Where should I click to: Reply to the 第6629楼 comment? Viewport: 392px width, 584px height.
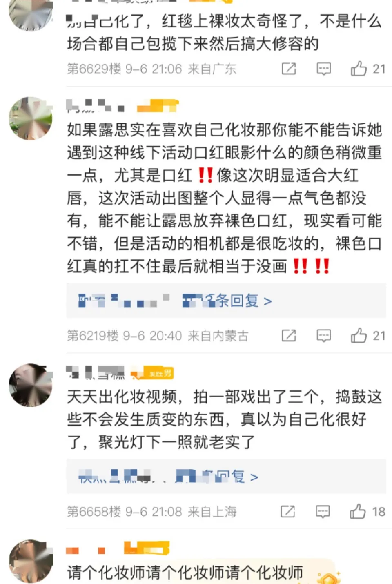(324, 69)
